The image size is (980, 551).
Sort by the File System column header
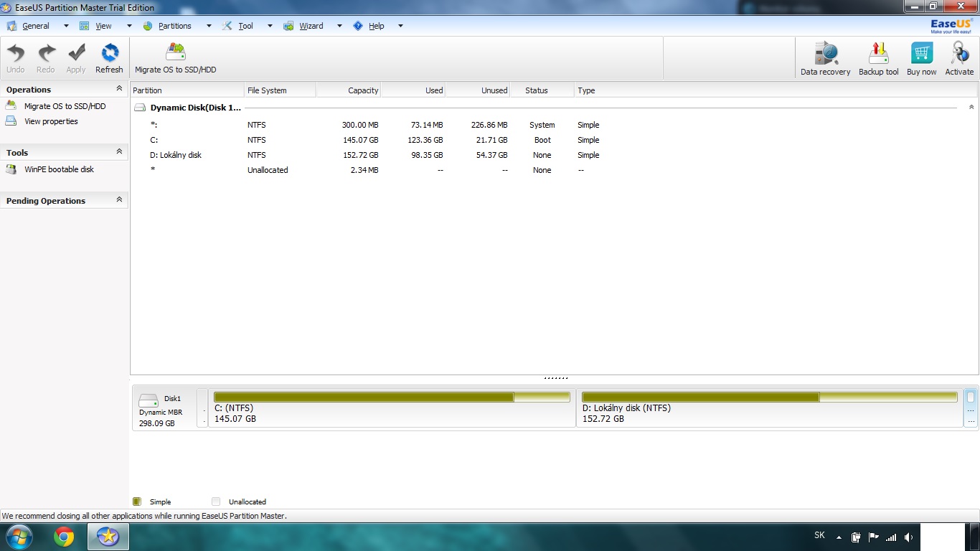(x=280, y=90)
